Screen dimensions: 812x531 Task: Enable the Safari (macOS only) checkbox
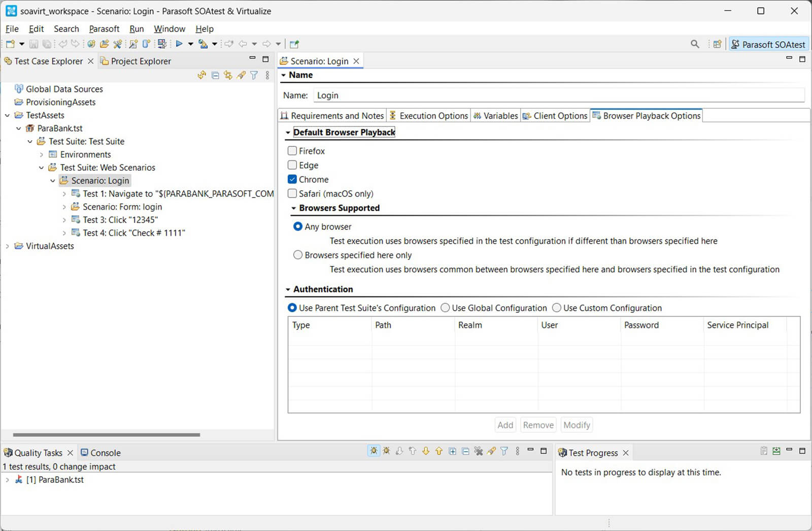tap(292, 193)
